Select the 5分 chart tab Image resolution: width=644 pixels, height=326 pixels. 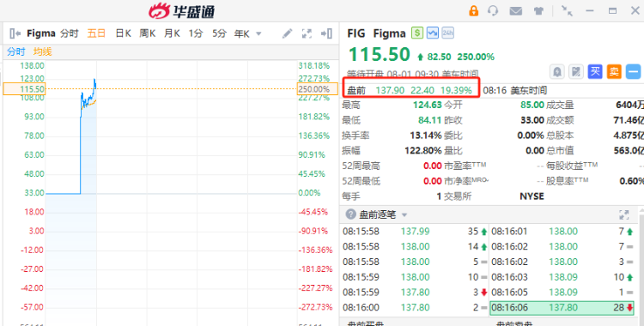coord(219,33)
